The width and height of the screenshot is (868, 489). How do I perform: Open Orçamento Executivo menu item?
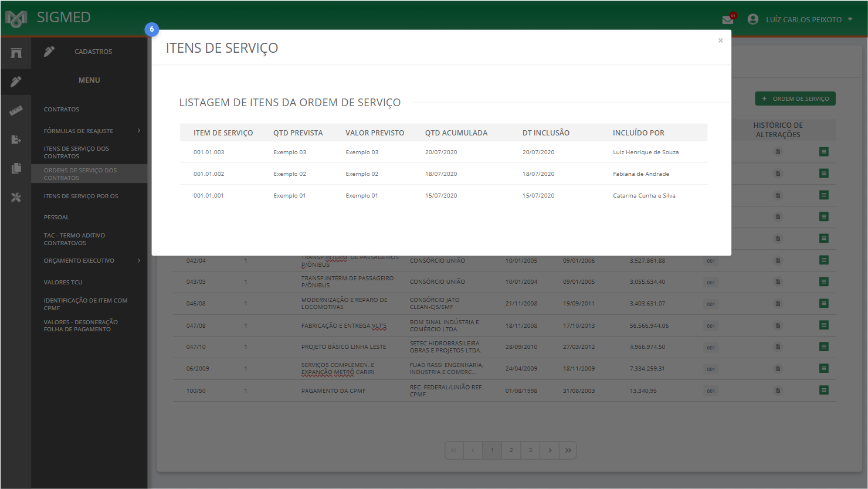click(x=79, y=260)
